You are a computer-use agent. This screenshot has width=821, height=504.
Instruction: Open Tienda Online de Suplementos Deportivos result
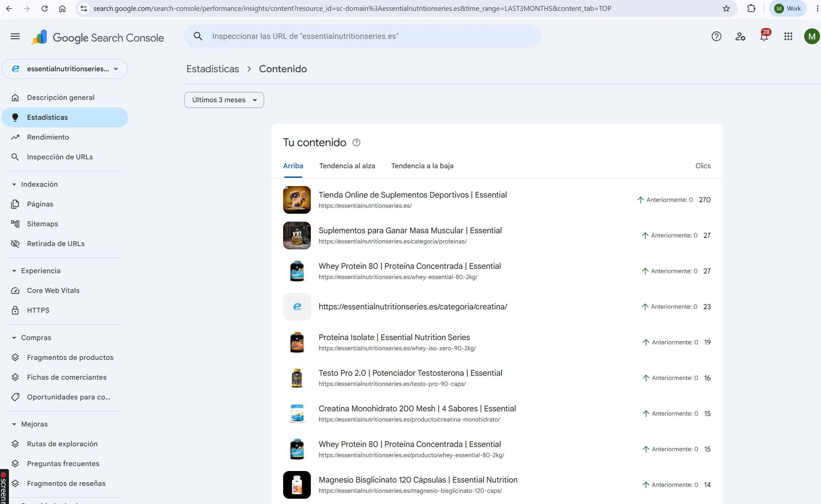point(497,200)
